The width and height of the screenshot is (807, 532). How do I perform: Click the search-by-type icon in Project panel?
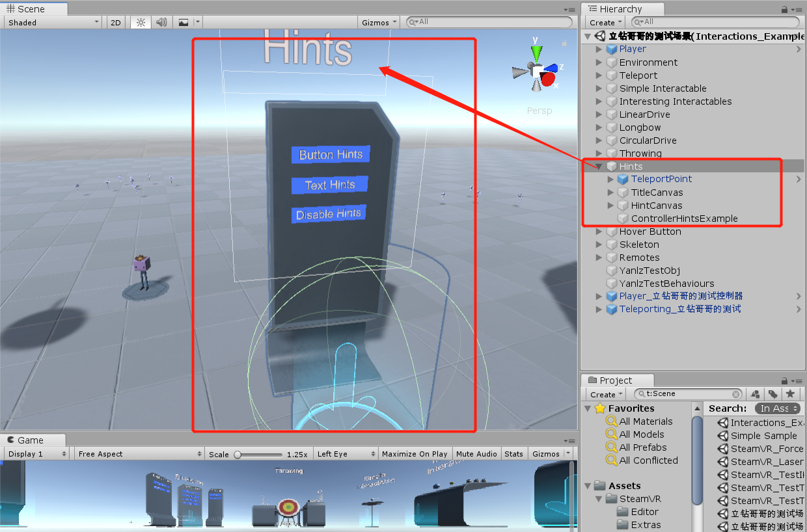754,393
